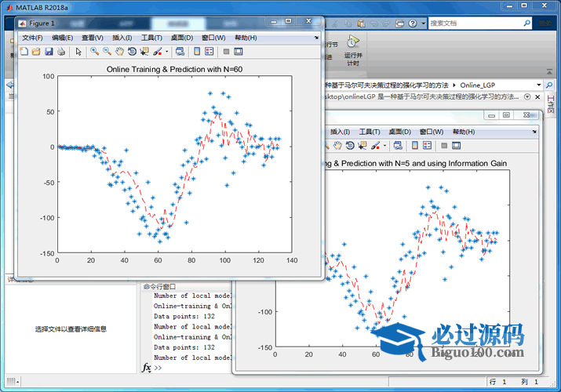
Task: Open 桌面(D) menu in Figure 1
Action: click(182, 38)
